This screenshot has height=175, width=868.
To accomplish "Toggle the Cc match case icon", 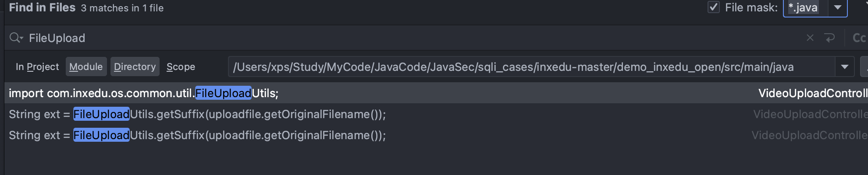I will [859, 38].
